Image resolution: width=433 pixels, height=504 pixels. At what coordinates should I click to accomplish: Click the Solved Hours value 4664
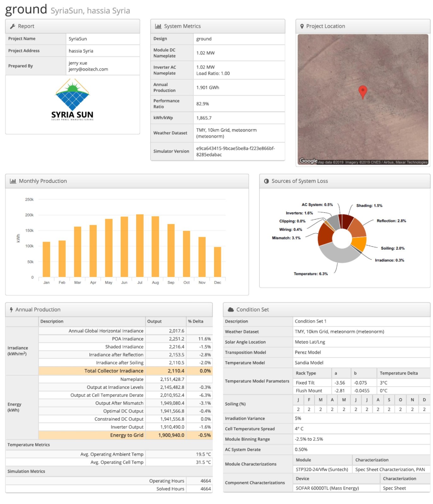click(205, 489)
